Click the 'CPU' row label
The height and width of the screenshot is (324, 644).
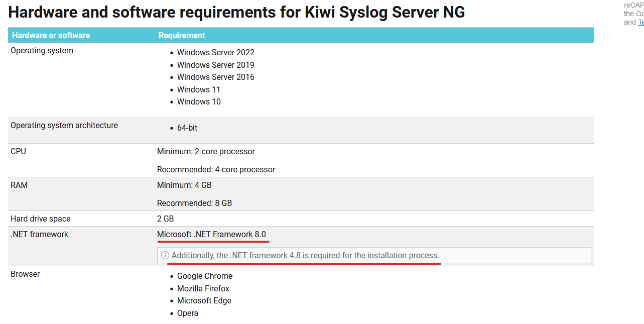pyautogui.click(x=18, y=151)
